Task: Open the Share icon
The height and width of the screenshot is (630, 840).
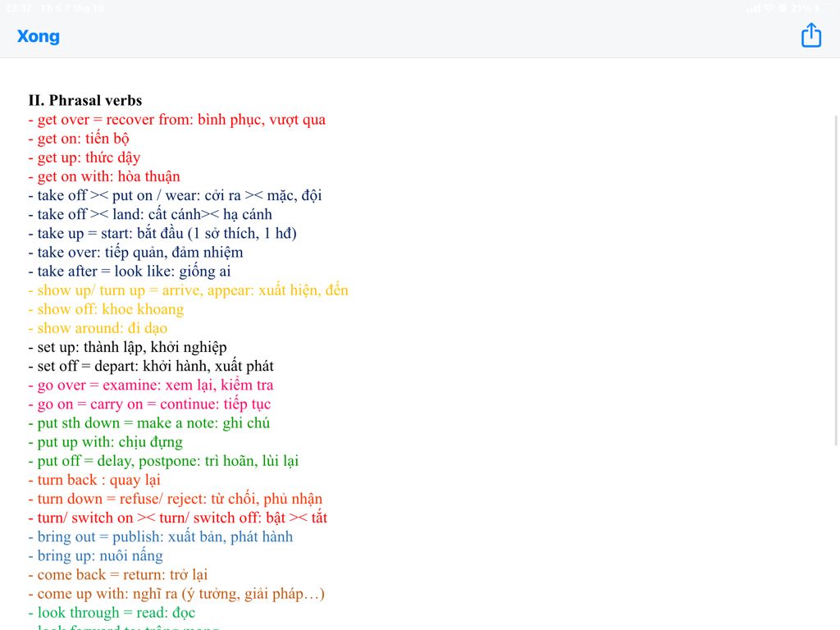Action: click(811, 35)
